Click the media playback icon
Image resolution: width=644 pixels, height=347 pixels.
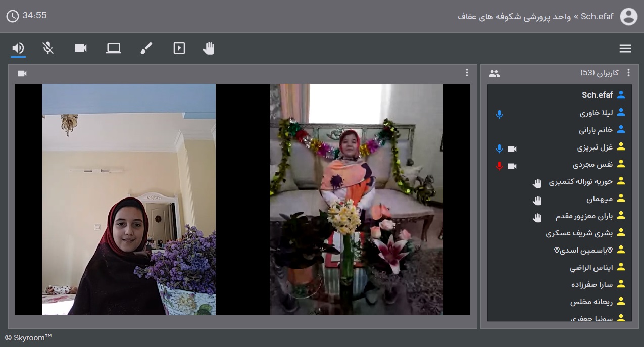179,48
